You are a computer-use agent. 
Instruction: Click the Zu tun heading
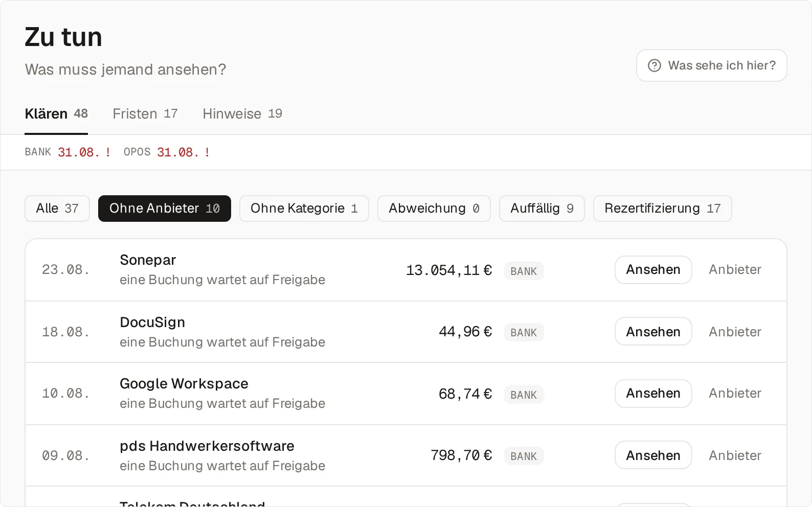coord(63,37)
